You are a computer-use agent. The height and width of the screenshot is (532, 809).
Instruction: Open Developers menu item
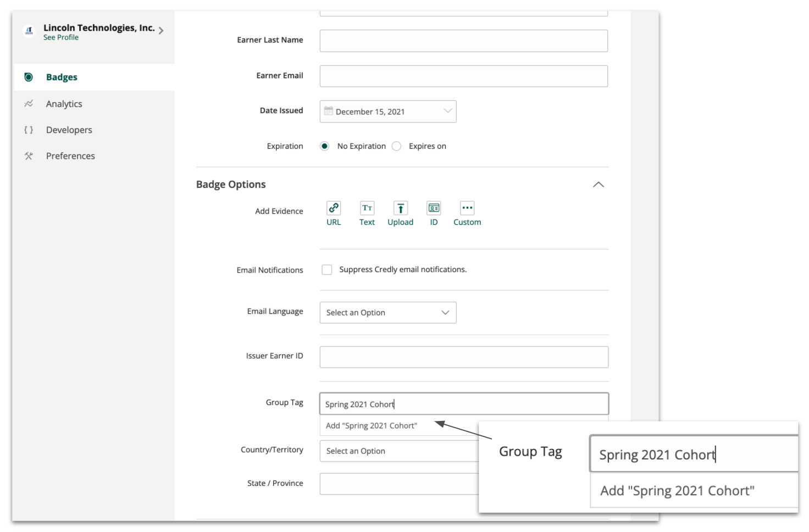69,130
